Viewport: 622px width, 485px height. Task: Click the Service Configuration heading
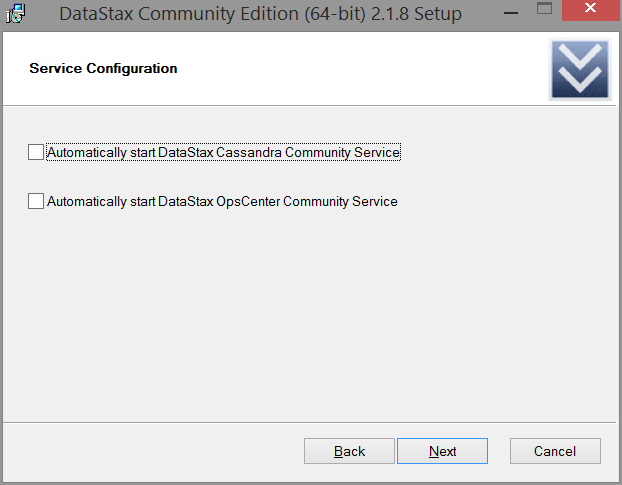103,68
